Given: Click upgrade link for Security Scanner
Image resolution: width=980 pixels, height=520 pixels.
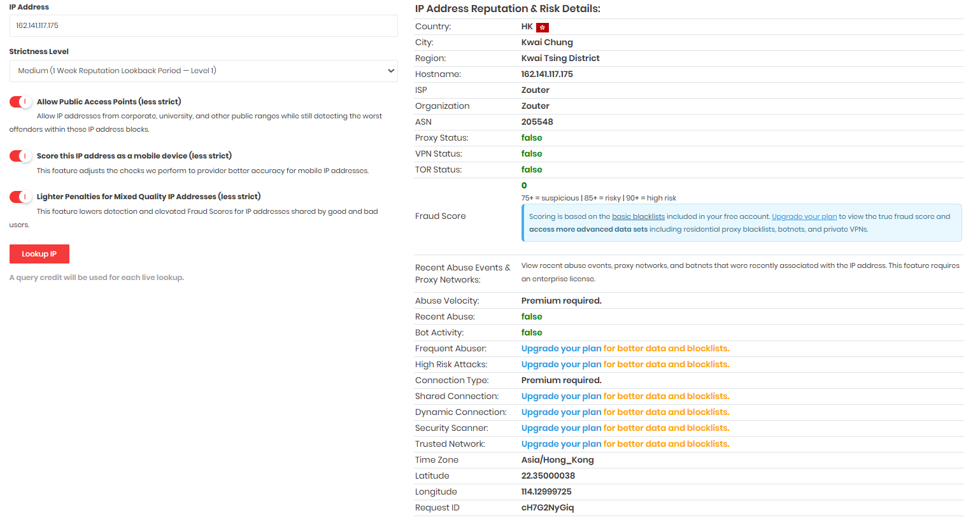Looking at the screenshot, I should [x=561, y=428].
